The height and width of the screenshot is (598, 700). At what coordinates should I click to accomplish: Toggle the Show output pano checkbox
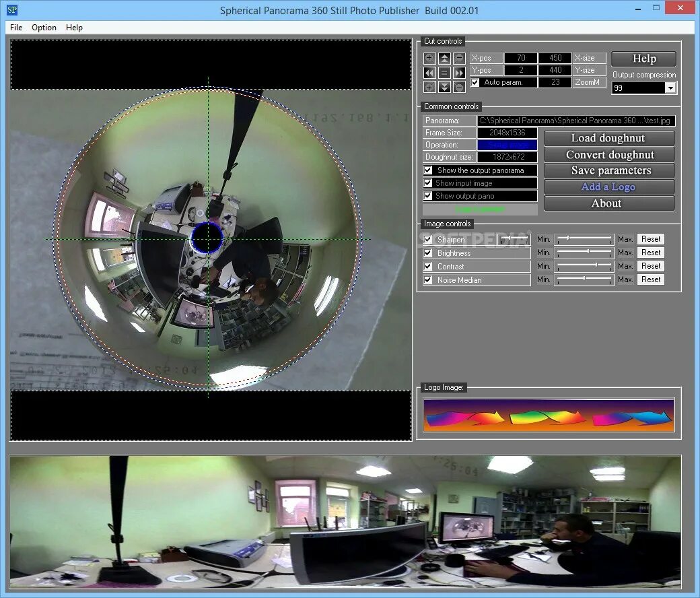(428, 196)
